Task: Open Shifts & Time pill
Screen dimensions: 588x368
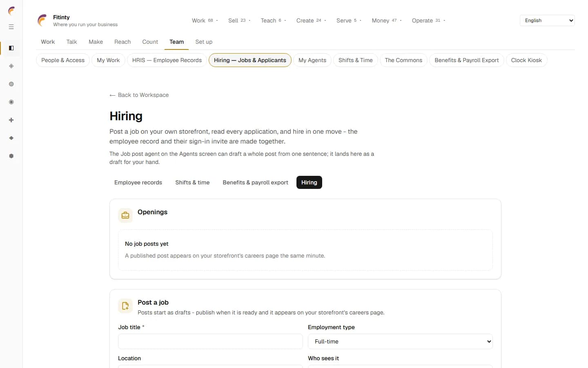Action: 356,60
